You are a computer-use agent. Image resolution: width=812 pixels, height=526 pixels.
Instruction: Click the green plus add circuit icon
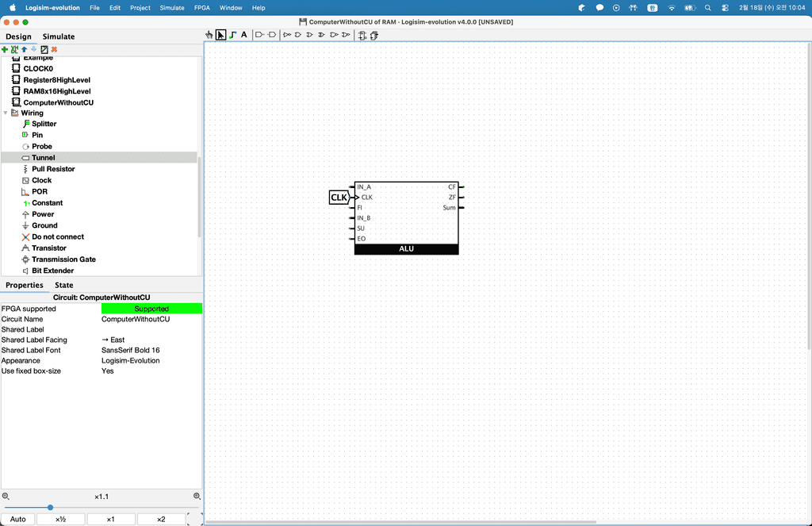point(5,49)
